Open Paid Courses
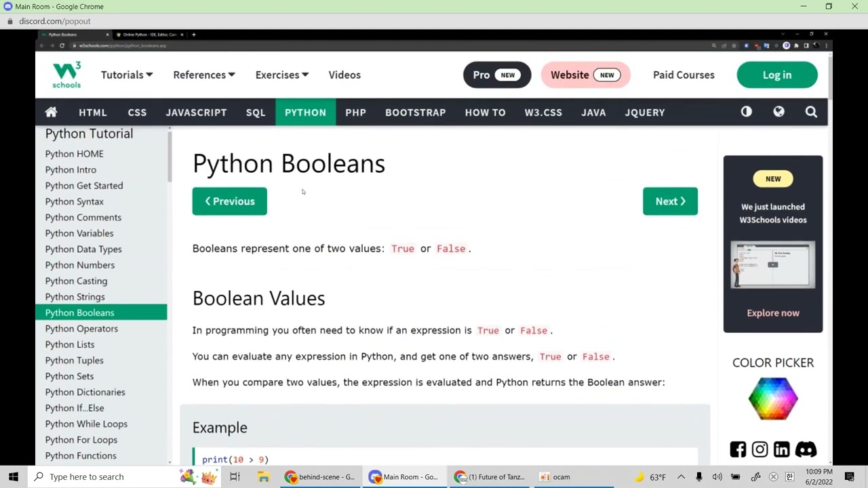 [684, 75]
